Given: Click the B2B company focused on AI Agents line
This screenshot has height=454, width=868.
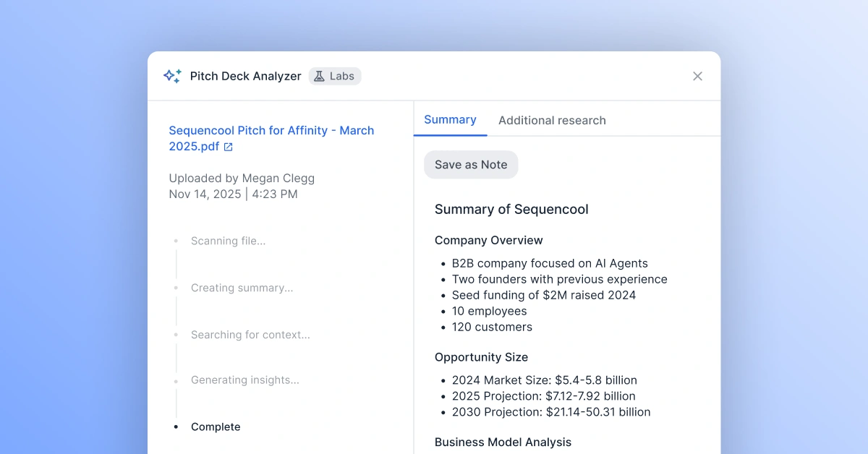Looking at the screenshot, I should coord(550,263).
